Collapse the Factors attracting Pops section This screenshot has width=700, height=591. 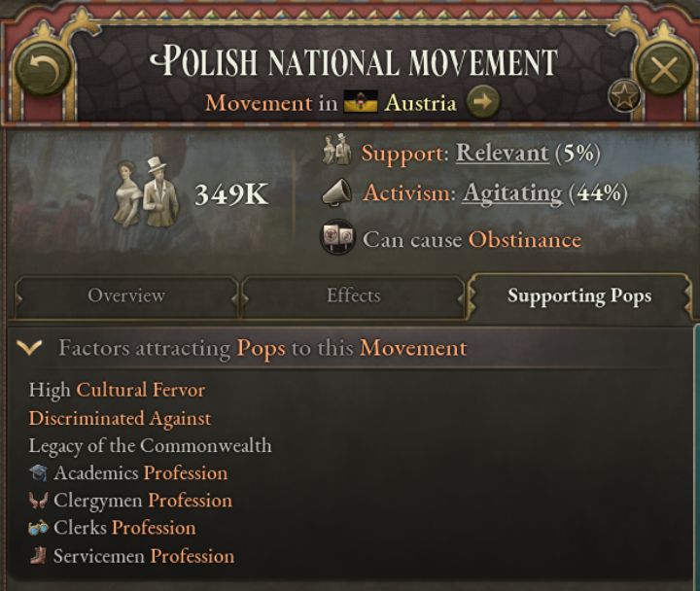30,348
